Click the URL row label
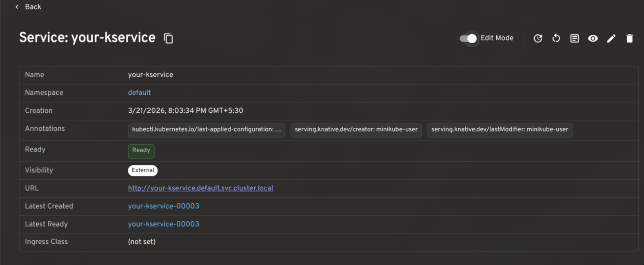644x265 pixels. pos(32,188)
